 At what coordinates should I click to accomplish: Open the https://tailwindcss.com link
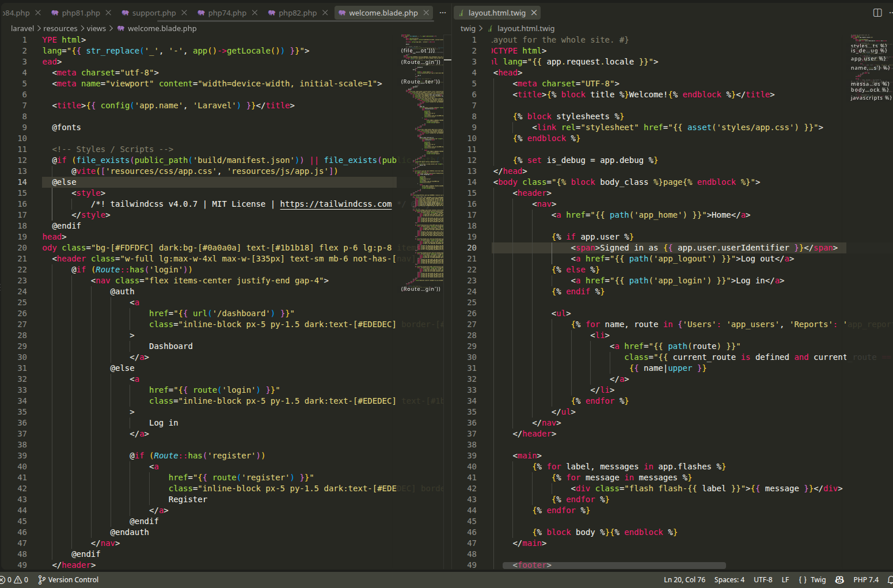coord(336,204)
